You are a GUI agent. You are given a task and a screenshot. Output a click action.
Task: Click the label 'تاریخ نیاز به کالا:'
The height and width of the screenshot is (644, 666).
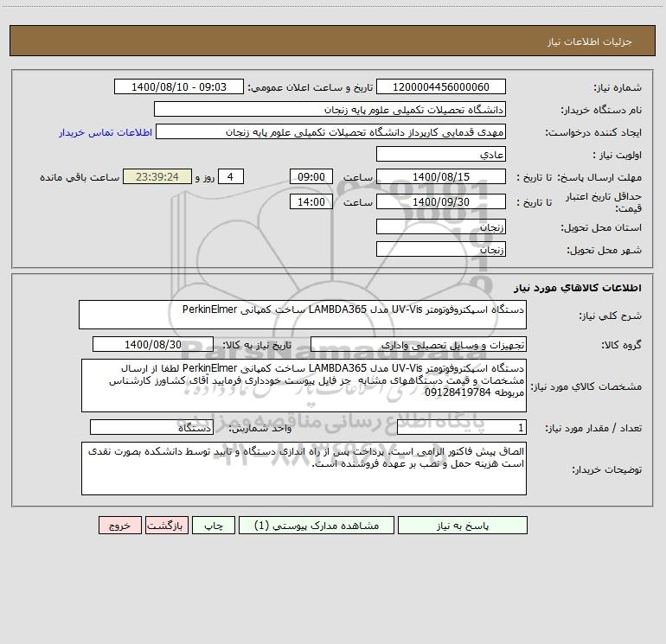click(258, 345)
